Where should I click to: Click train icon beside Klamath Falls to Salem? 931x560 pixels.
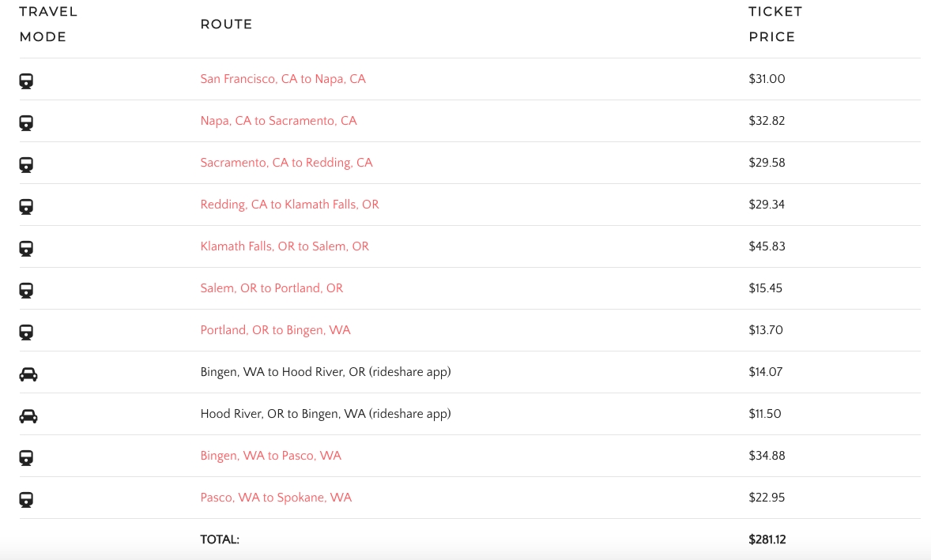26,248
